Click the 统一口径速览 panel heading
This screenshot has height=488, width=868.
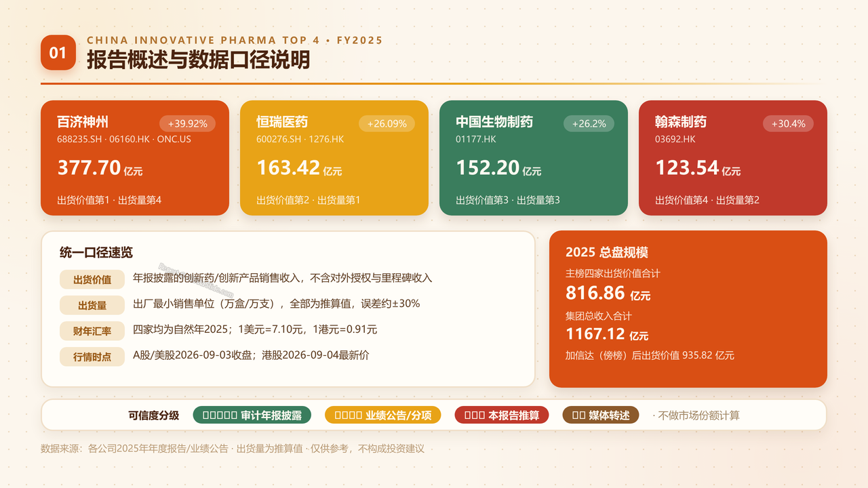pyautogui.click(x=96, y=253)
